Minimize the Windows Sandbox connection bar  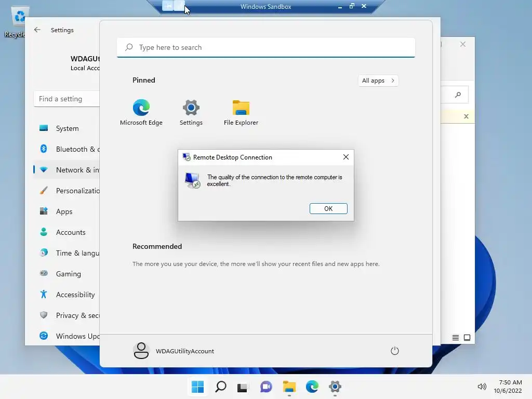340,6
